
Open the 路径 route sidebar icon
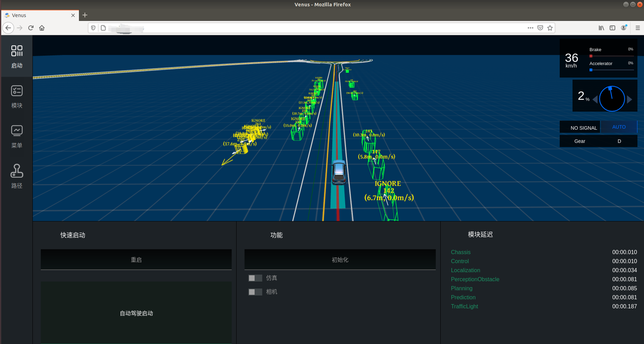(x=17, y=176)
